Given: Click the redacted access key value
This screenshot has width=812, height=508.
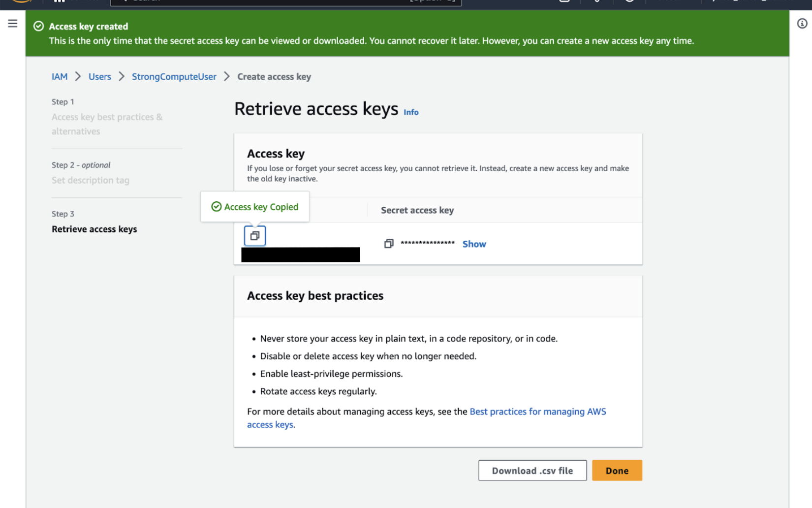Looking at the screenshot, I should click(x=300, y=254).
